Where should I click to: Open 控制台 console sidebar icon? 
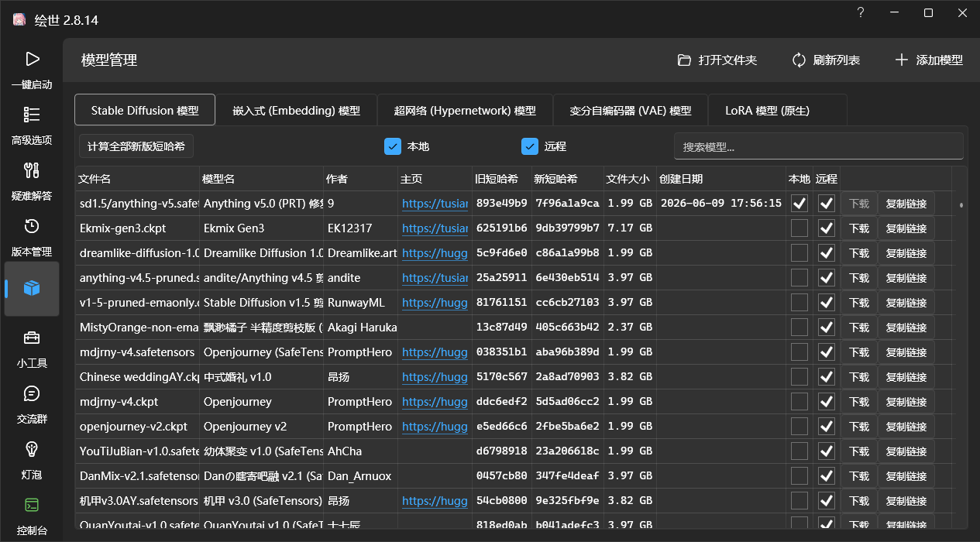pyautogui.click(x=32, y=505)
